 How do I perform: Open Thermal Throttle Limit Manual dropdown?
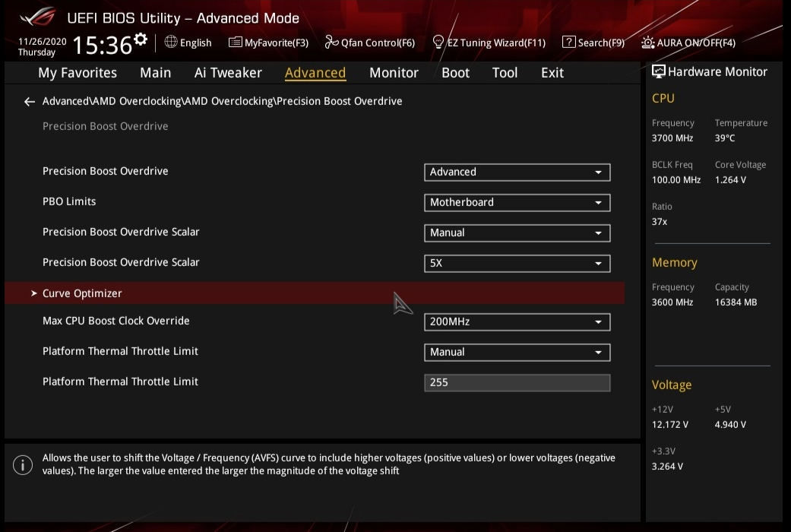pyautogui.click(x=517, y=352)
